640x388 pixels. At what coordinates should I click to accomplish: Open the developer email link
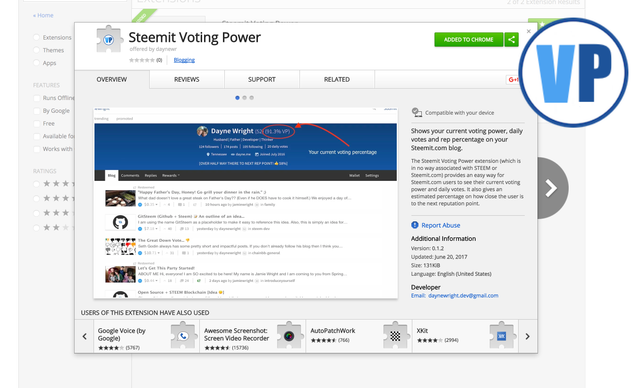(463, 295)
